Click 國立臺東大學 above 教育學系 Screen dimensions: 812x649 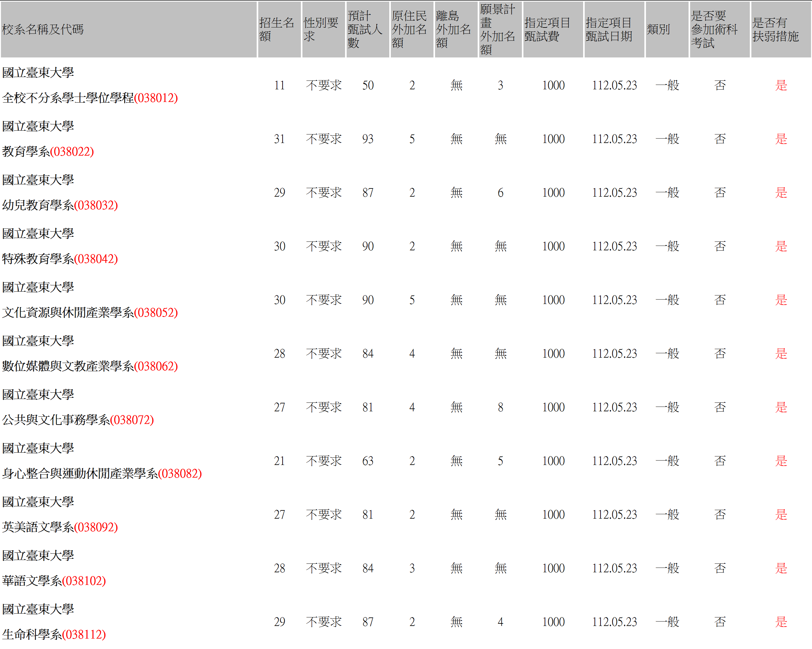coord(38,126)
